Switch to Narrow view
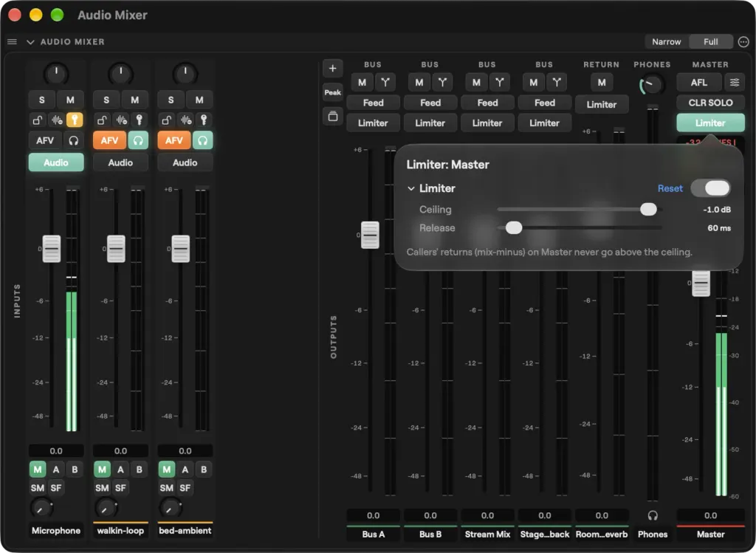756x553 pixels. 667,42
